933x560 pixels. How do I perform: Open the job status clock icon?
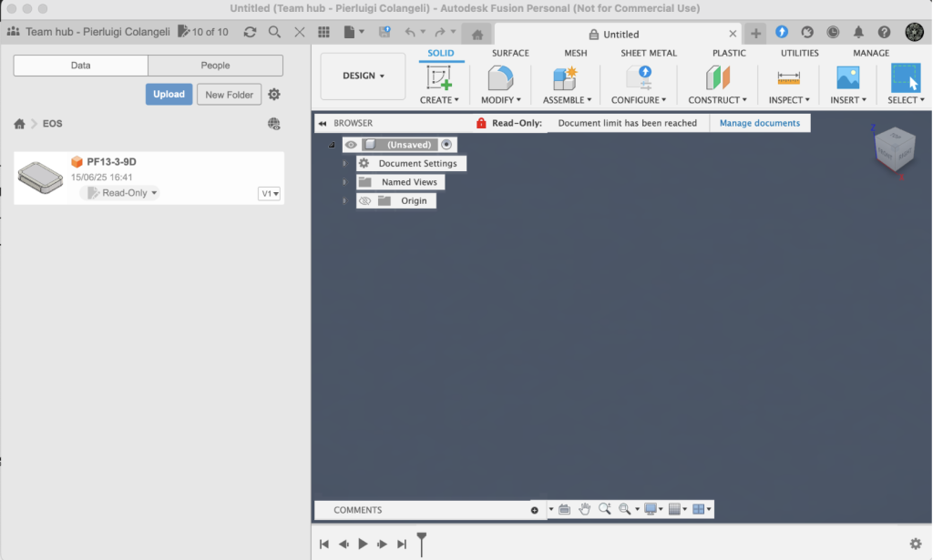tap(833, 32)
